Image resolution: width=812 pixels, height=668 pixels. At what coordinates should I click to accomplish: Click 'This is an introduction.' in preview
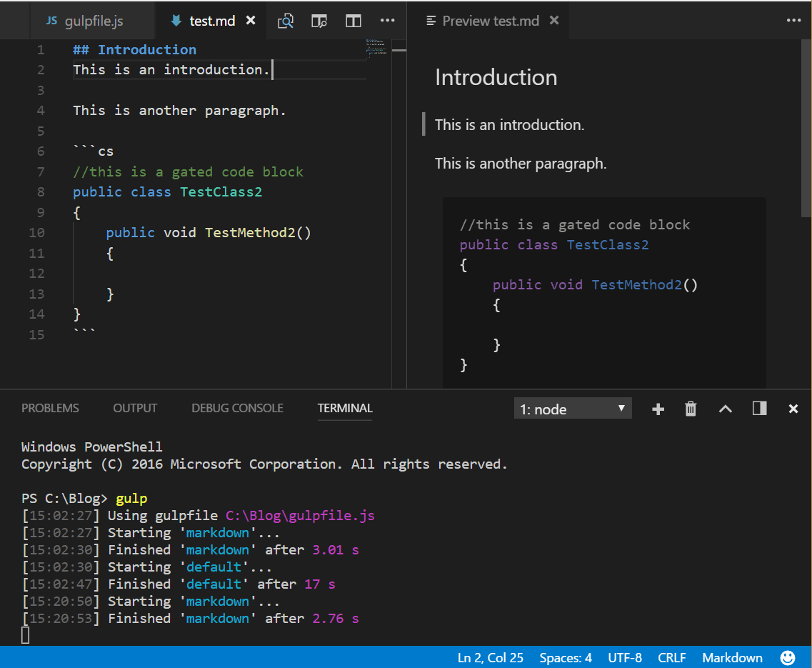click(x=510, y=125)
